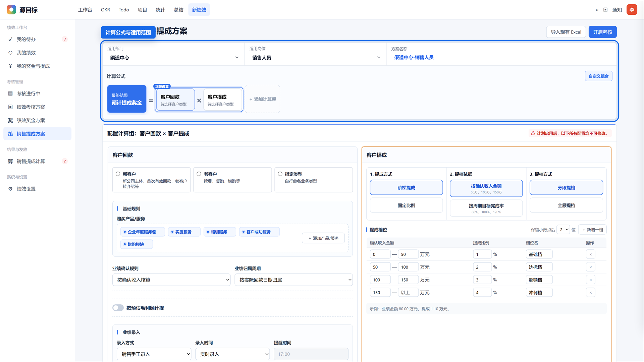Open the 统计 tab
Viewport: 644px width, 362px height.
pos(160,10)
